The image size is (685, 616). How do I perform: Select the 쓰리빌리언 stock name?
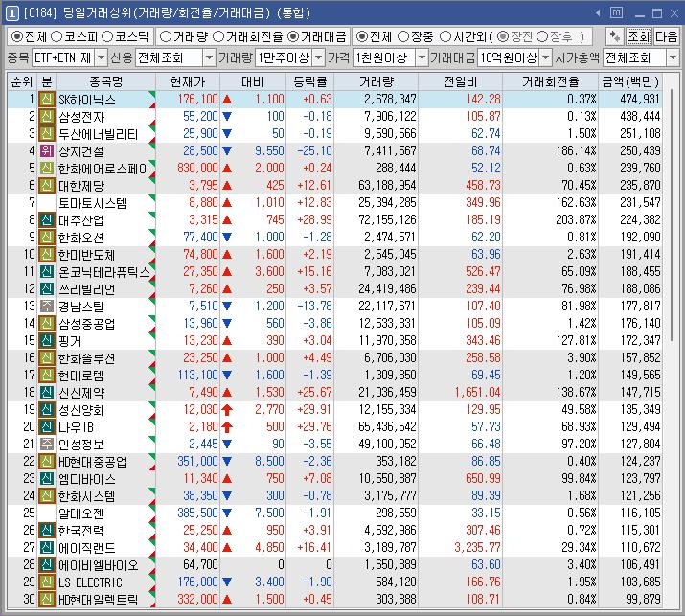pyautogui.click(x=87, y=289)
